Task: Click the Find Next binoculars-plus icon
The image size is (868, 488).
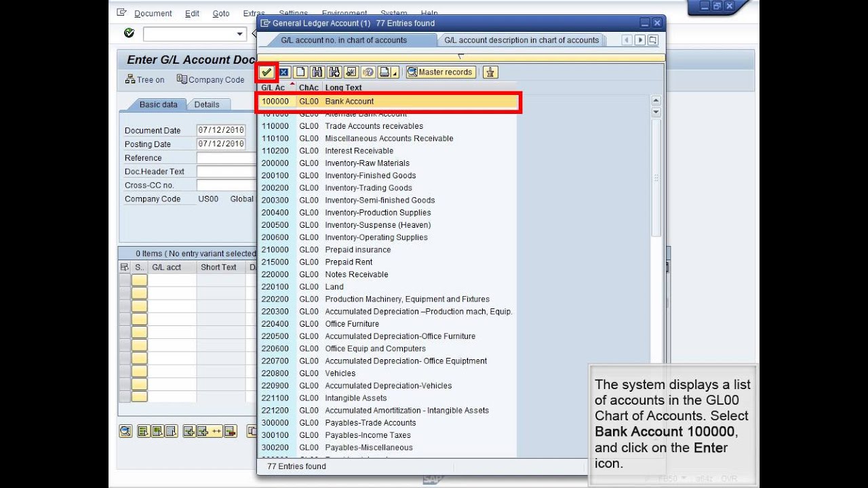Action: point(334,73)
